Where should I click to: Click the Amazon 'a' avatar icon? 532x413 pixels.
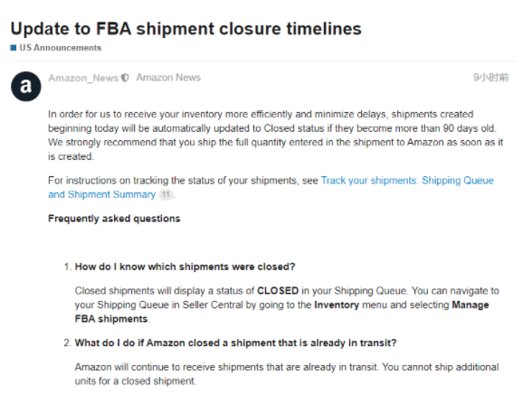[x=26, y=87]
